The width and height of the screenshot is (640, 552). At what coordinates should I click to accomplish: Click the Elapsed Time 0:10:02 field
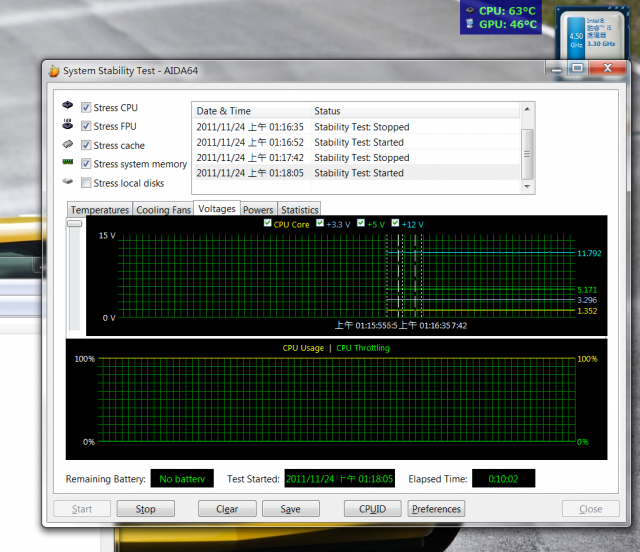(x=503, y=479)
